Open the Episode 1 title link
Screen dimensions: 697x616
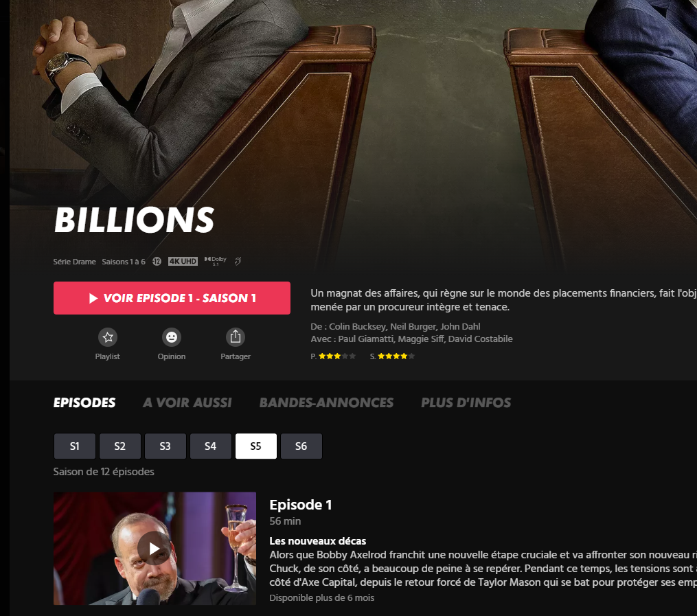(301, 505)
